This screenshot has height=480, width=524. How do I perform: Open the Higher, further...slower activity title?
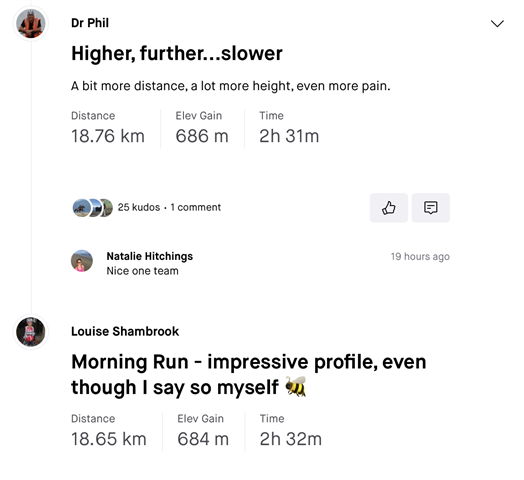[x=177, y=53]
